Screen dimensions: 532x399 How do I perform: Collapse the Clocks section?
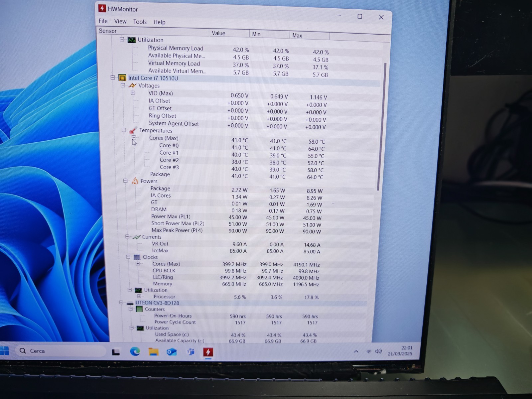pyautogui.click(x=128, y=257)
